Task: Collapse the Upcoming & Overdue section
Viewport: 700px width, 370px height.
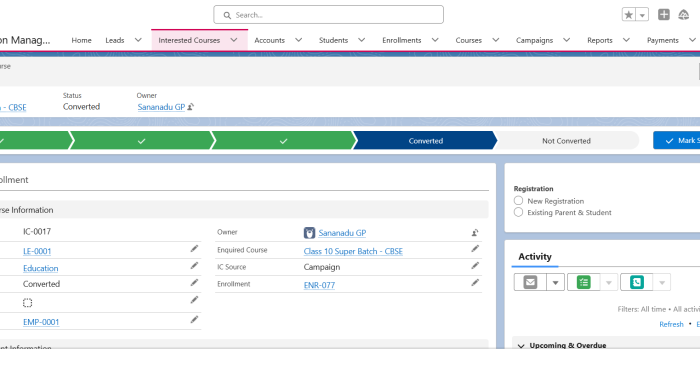Action: coord(521,346)
